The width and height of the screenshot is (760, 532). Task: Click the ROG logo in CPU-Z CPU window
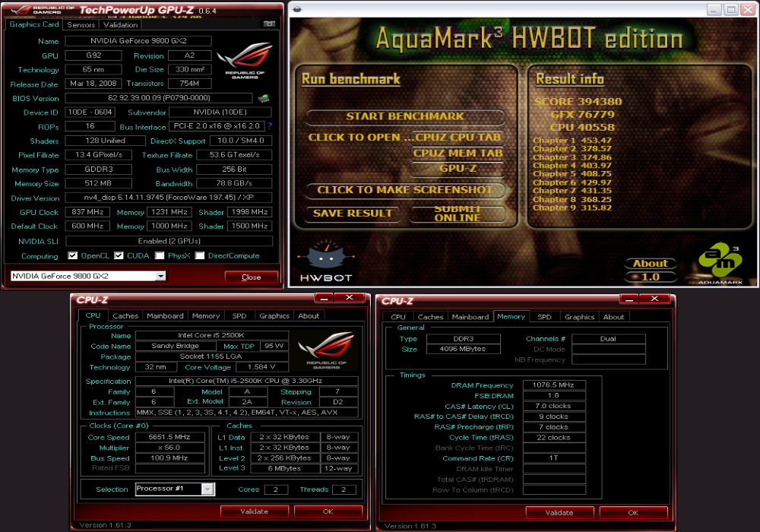pyautogui.click(x=326, y=350)
